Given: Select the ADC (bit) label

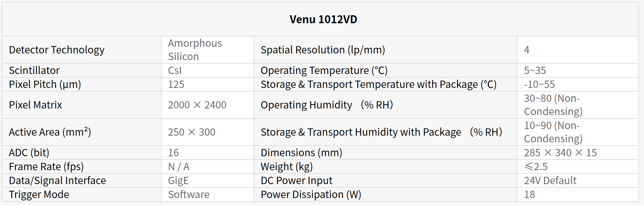Looking at the screenshot, I should point(29,153).
